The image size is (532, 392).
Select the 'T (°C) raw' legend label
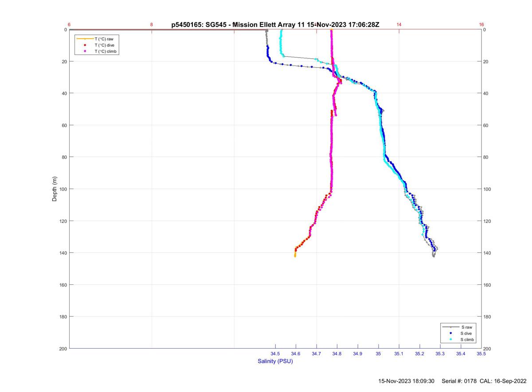[104, 39]
